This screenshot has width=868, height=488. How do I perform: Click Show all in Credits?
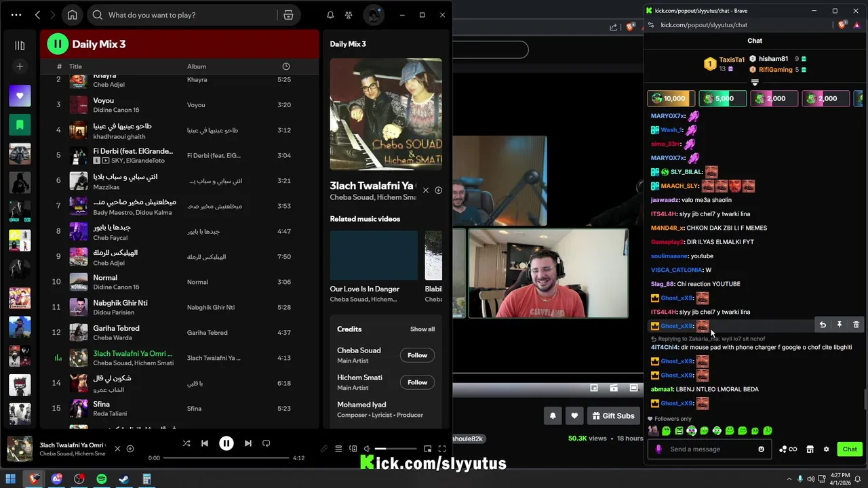[x=422, y=329]
